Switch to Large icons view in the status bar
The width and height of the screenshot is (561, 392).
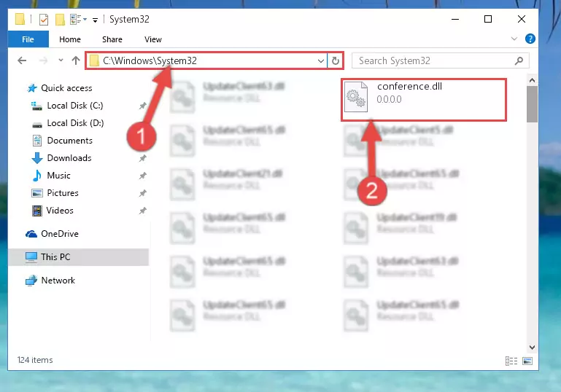point(527,361)
